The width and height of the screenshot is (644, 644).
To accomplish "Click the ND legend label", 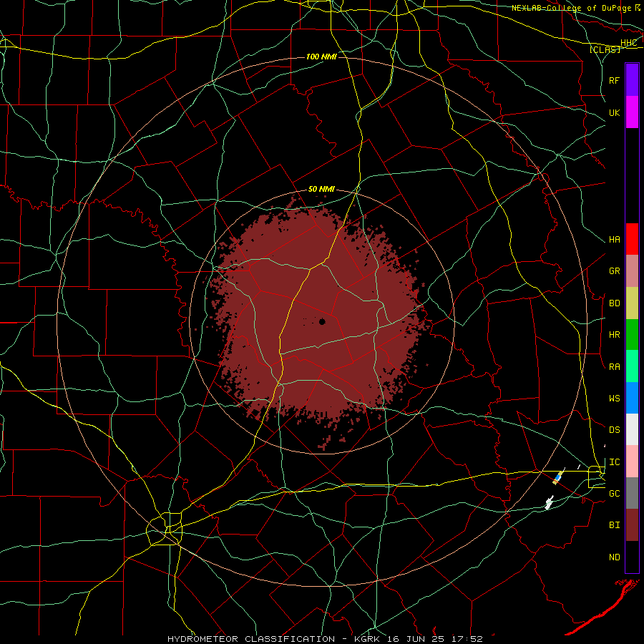I will [614, 557].
